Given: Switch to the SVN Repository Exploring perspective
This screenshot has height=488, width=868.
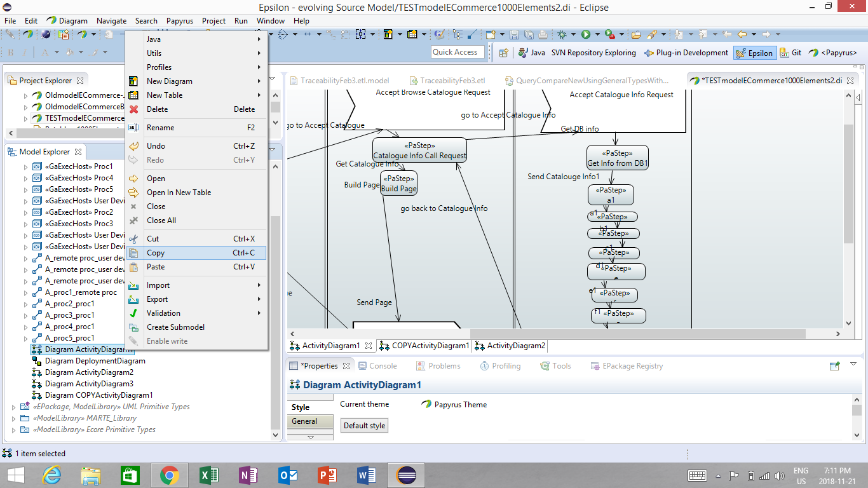Looking at the screenshot, I should click(x=593, y=53).
